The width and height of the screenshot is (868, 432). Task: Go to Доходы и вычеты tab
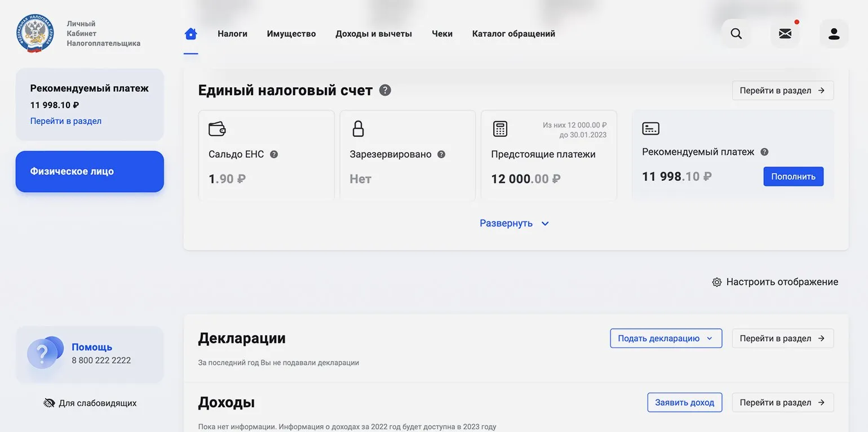point(374,34)
